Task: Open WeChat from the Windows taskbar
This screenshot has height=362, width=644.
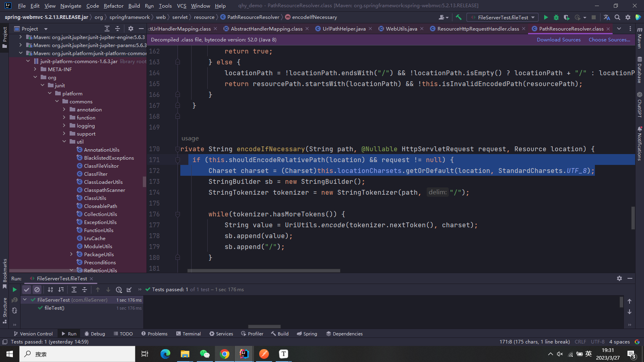Action: (x=205, y=354)
